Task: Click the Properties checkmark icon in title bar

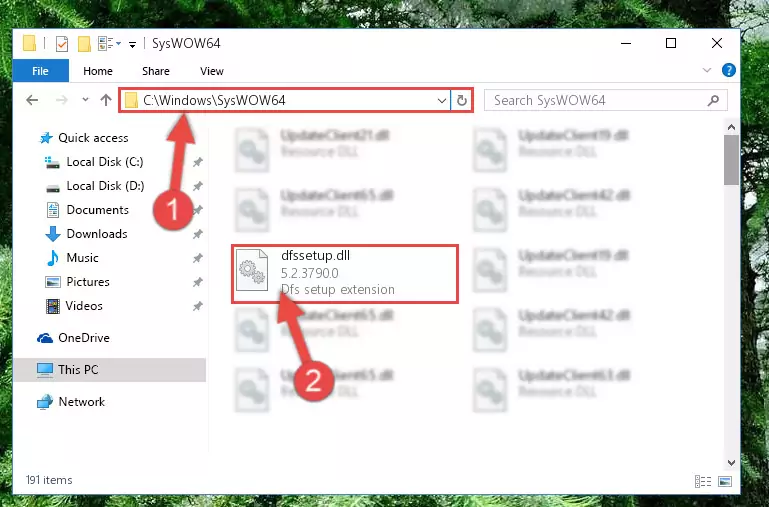Action: coord(62,44)
